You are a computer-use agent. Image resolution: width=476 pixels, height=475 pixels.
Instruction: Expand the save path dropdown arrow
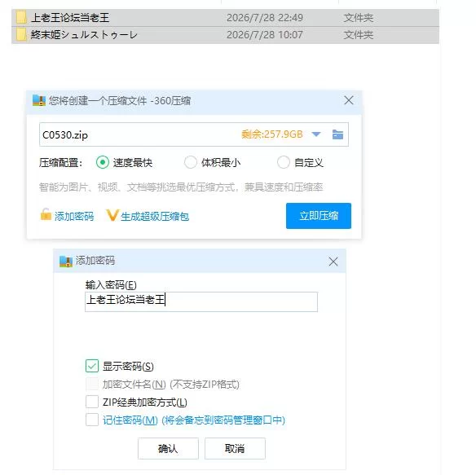(x=316, y=134)
